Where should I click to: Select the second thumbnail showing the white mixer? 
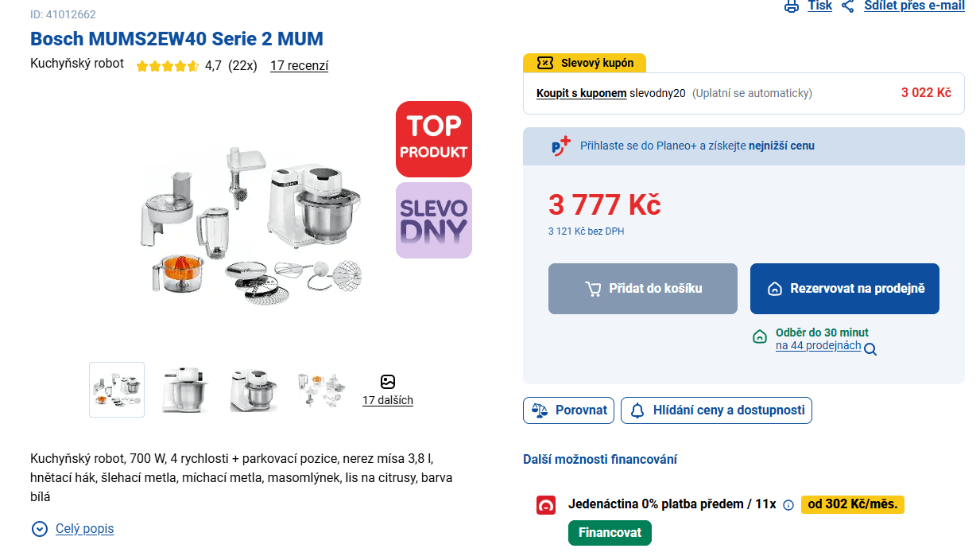coord(185,390)
